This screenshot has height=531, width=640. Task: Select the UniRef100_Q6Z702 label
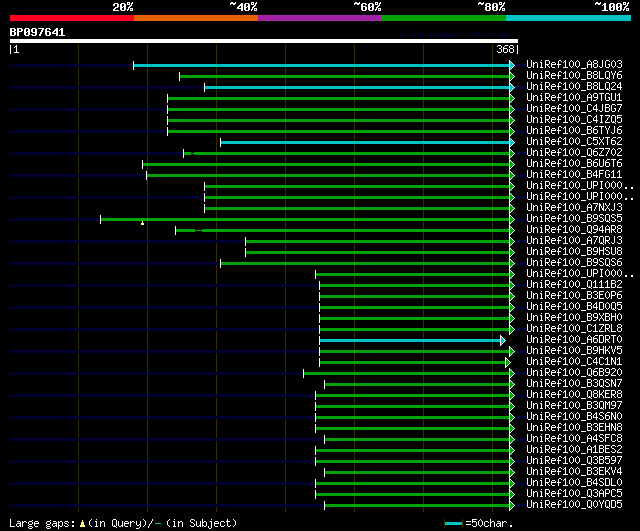(574, 152)
